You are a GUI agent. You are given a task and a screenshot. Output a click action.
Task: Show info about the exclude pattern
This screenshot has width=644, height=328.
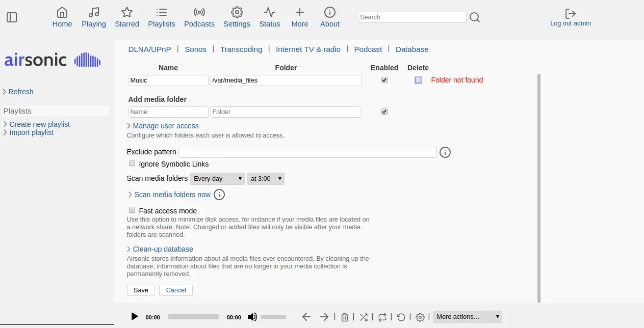[445, 152]
